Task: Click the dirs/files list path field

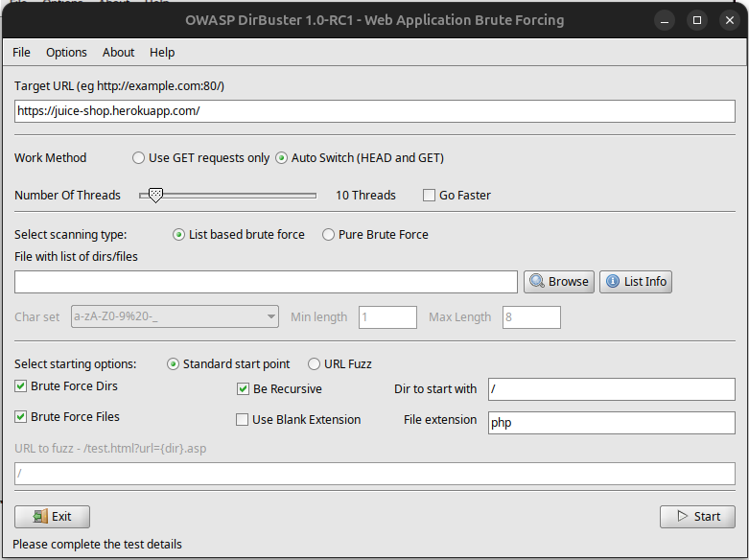Action: point(266,281)
